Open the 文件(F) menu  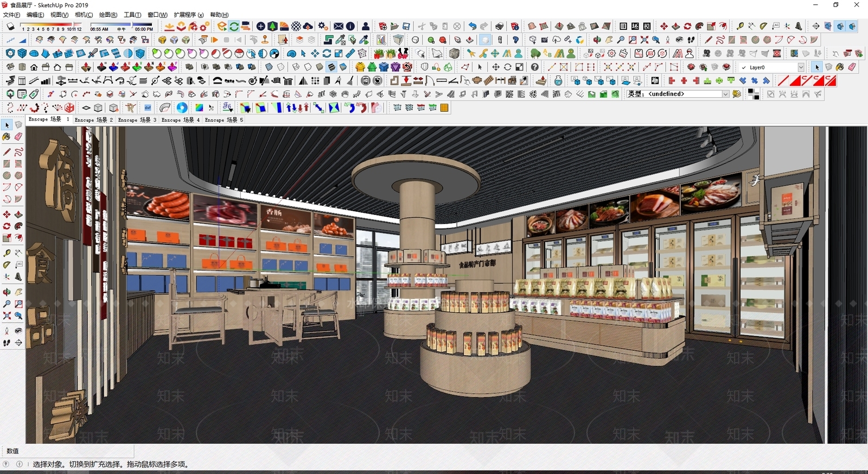(11, 15)
